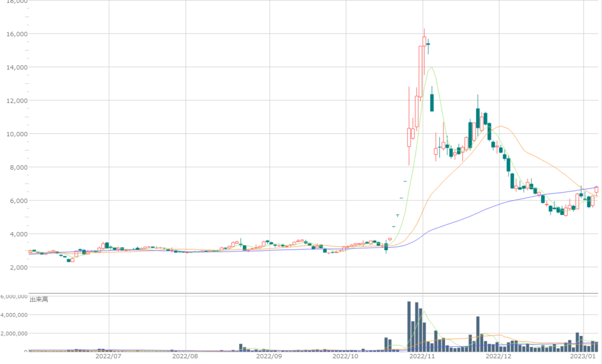Click the 4,000 price axis label
Viewport: 602px width, 364px height.
(x=18, y=234)
